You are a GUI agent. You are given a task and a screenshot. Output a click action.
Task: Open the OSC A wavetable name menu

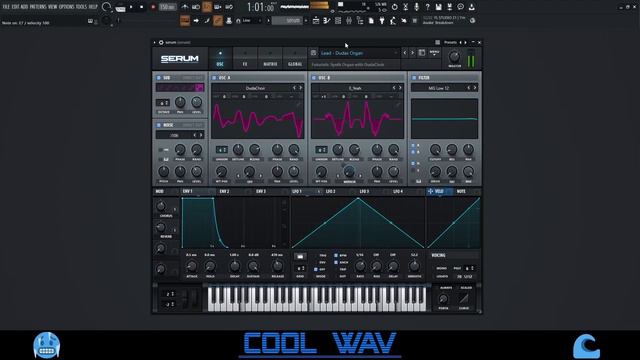click(255, 88)
